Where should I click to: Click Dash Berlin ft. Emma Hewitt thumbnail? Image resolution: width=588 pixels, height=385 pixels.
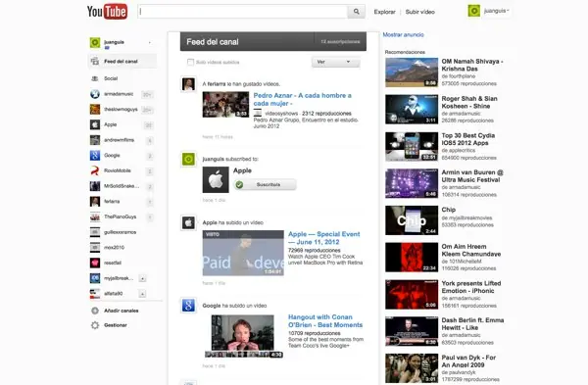[412, 331]
